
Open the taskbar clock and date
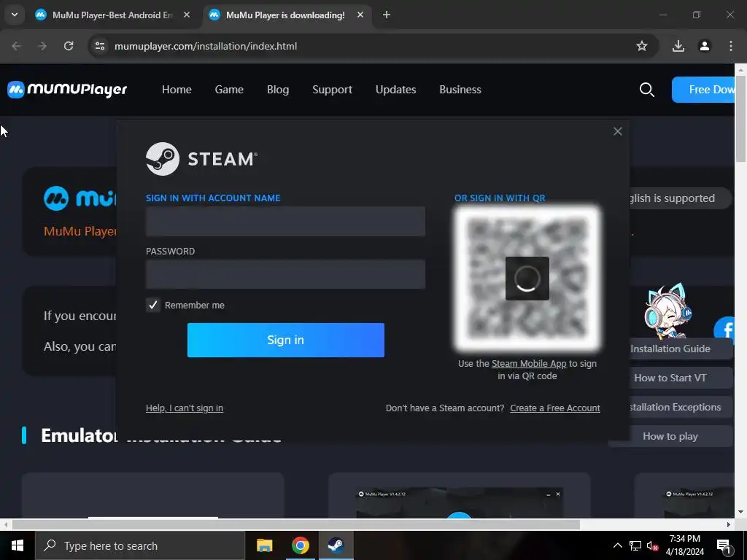tap(684, 545)
